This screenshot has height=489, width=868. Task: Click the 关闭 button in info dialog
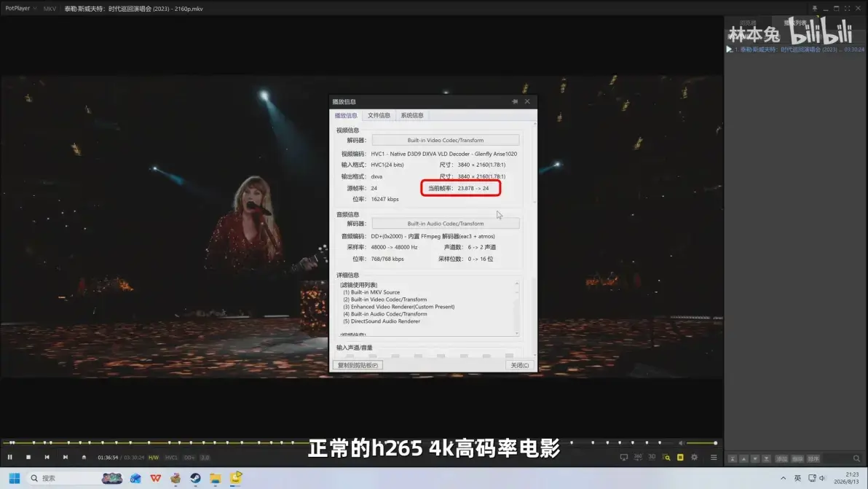pyautogui.click(x=520, y=366)
